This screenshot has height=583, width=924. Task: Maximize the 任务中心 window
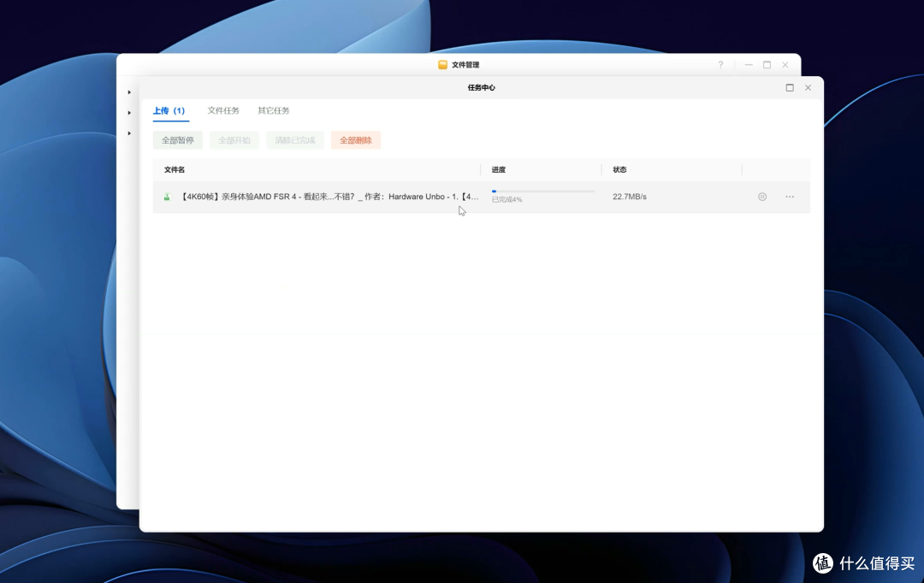790,88
